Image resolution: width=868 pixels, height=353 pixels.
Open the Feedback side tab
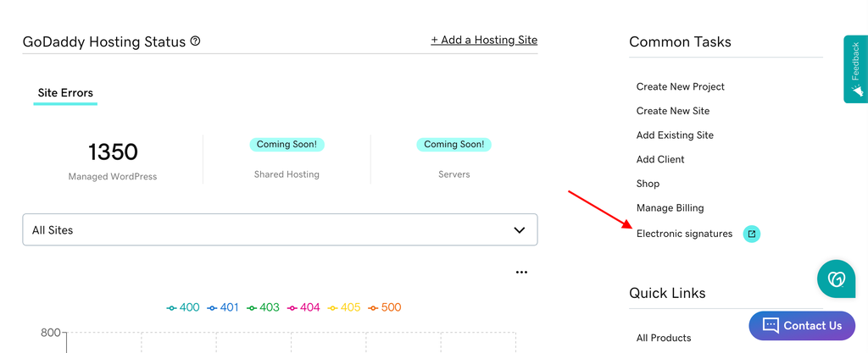coord(855,69)
